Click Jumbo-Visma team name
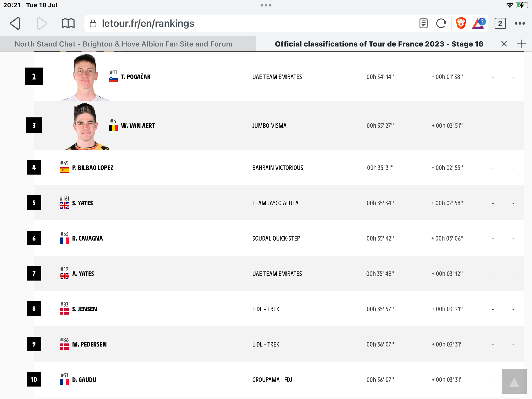532x399 pixels. click(269, 126)
